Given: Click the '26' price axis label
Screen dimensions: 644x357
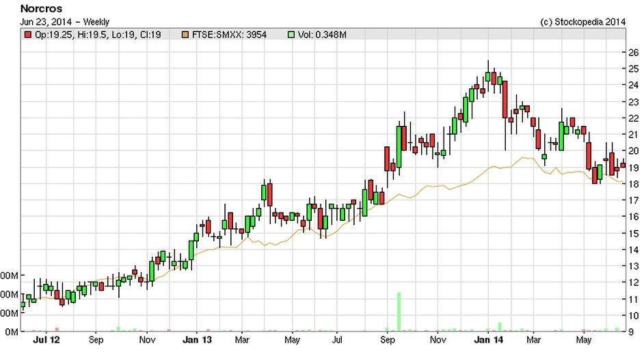Looking at the screenshot, I should click(x=634, y=52).
